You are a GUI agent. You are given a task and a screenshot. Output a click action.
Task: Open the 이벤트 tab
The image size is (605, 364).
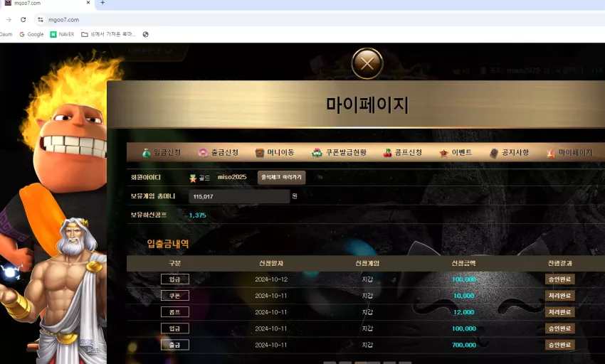[456, 153]
